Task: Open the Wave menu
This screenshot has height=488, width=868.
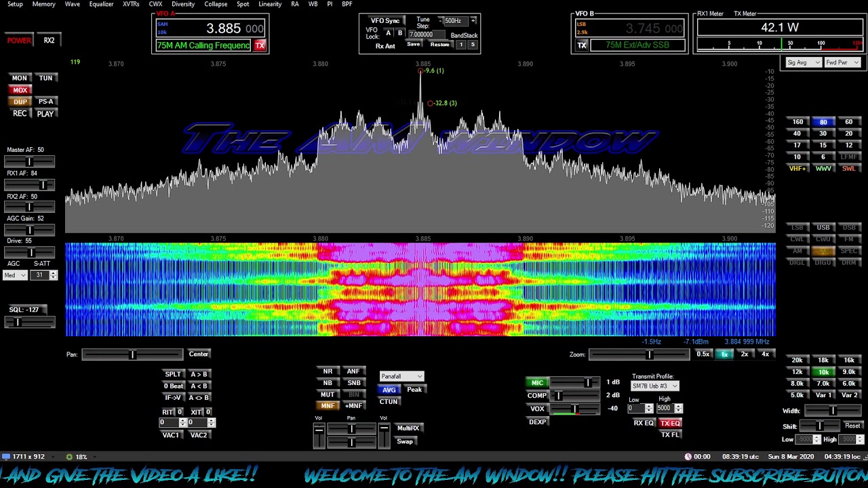Action: pyautogui.click(x=73, y=4)
